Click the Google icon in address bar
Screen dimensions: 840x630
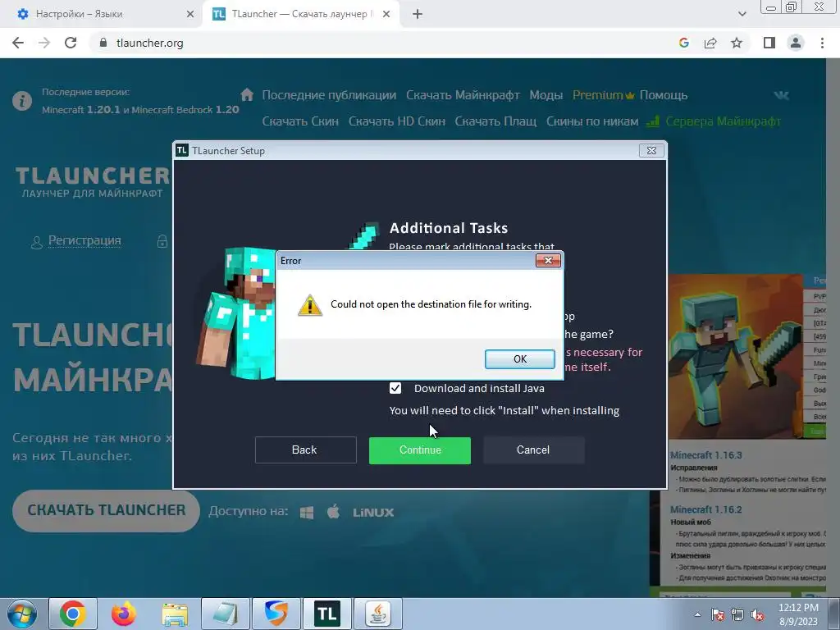point(683,43)
